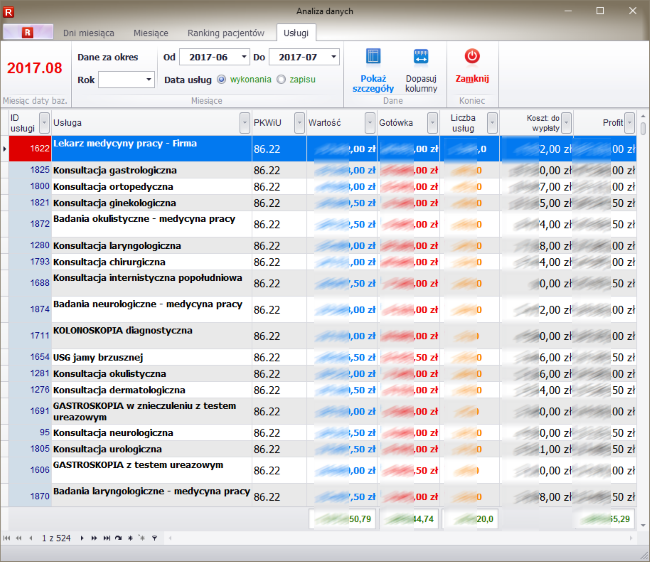Image resolution: width=650 pixels, height=562 pixels.
Task: Click the red application logo button
Action: click(28, 32)
